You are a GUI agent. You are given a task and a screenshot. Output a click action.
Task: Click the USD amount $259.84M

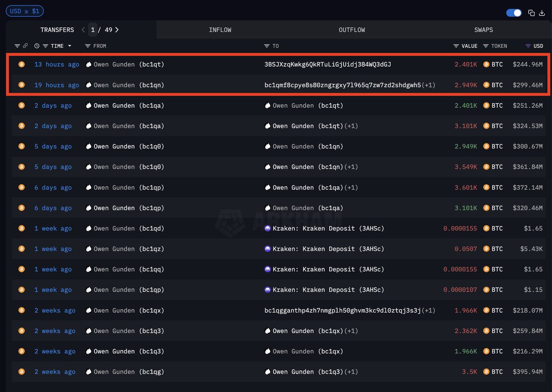[528, 331]
